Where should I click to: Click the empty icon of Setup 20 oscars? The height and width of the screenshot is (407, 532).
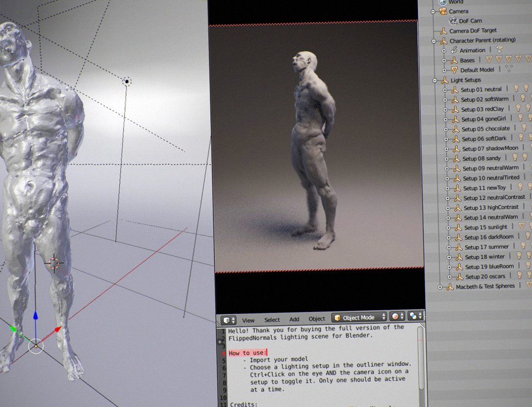pyautogui.click(x=459, y=277)
